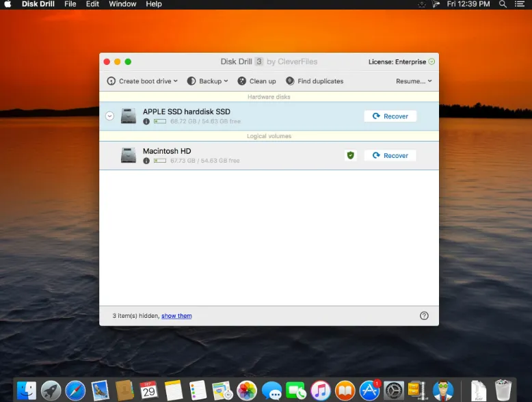Open App Store from the Dock
The height and width of the screenshot is (402, 532).
369,390
